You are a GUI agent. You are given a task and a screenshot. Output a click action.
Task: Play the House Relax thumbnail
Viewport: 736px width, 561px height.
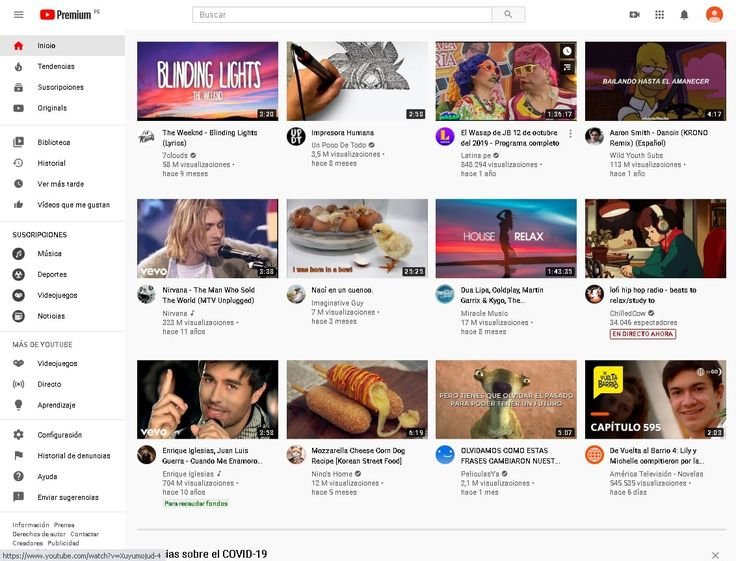click(506, 238)
